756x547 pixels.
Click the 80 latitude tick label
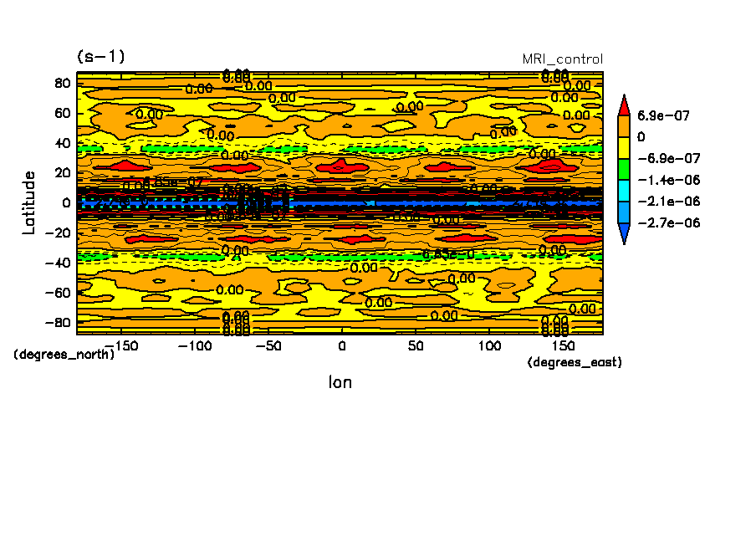[60, 83]
